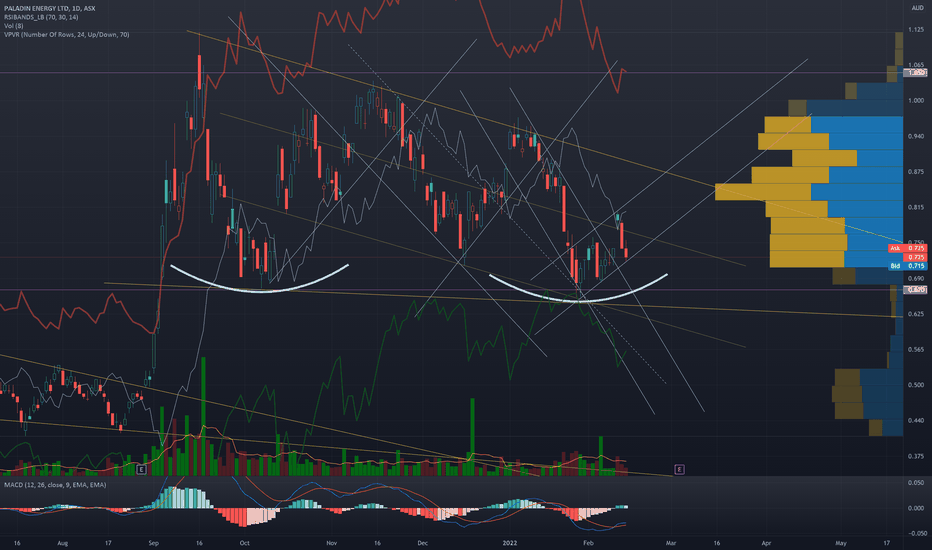Select the white arc drawing under October lows
The height and width of the screenshot is (550, 932).
point(260,291)
